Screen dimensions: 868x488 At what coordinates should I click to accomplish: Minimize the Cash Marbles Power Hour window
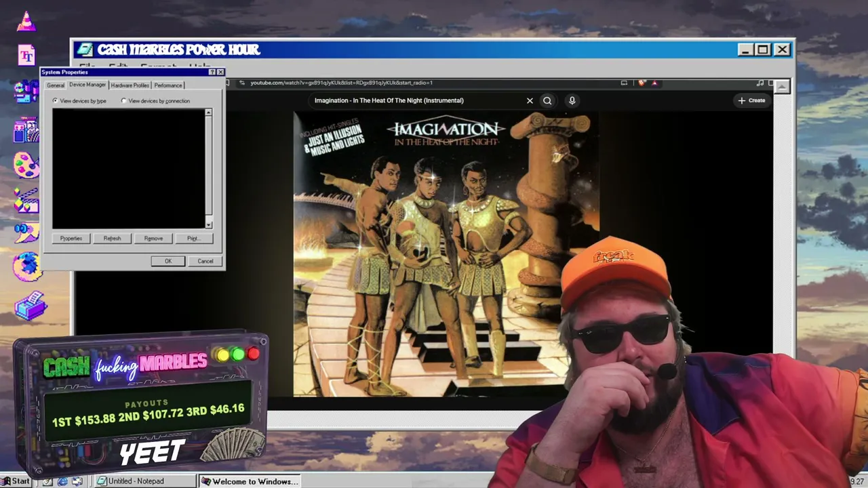click(745, 49)
